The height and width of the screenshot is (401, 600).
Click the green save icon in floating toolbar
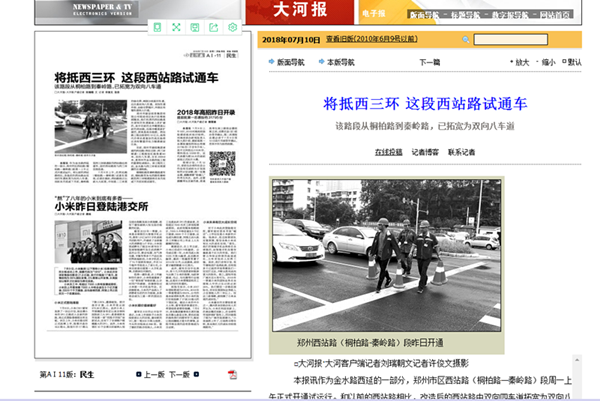coord(195,27)
